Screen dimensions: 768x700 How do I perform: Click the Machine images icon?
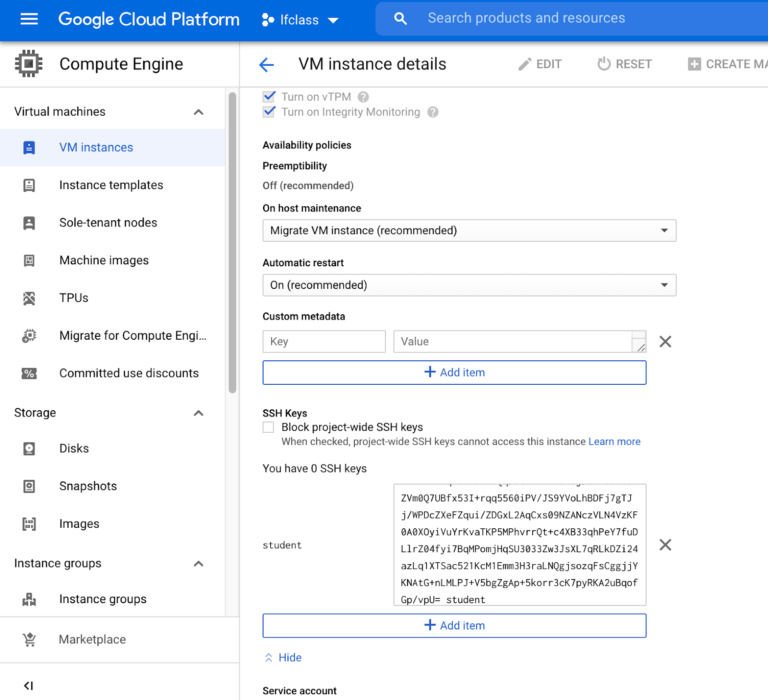tap(29, 261)
